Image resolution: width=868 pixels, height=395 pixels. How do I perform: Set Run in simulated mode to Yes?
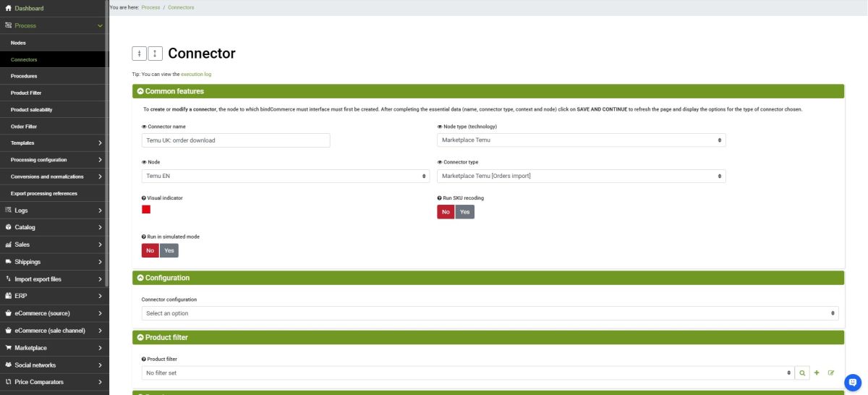point(169,250)
